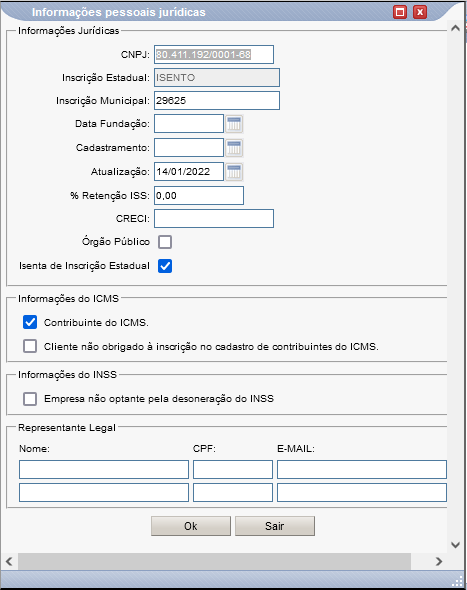The height and width of the screenshot is (590, 467).
Task: Click the Informações Jurídicas group label
Action: point(68,31)
